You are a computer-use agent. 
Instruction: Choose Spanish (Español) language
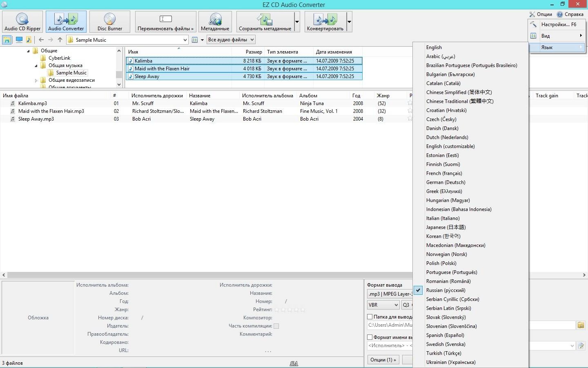pos(470,335)
